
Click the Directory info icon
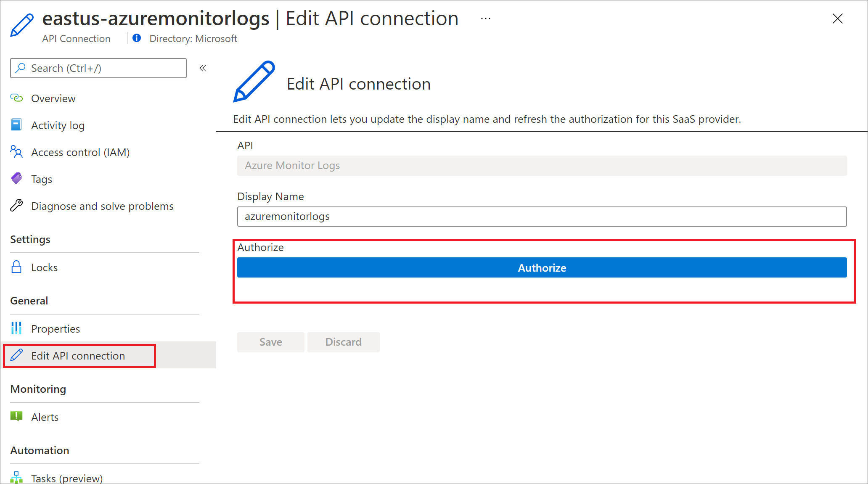(x=137, y=38)
